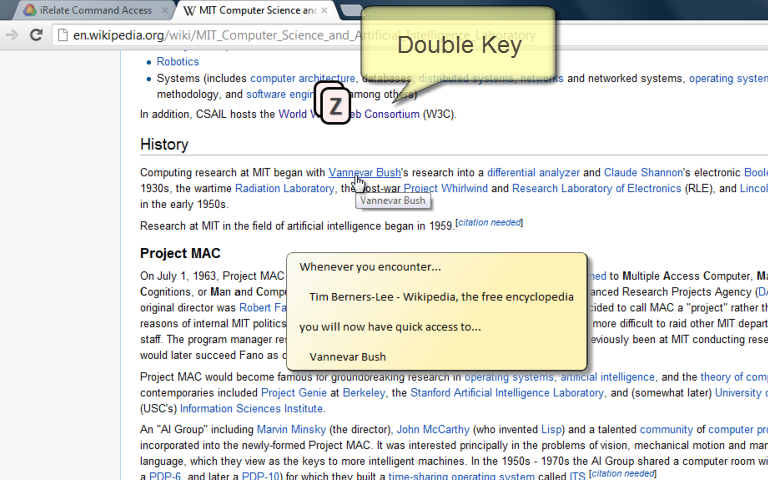The image size is (768, 480).
Task: Open Research Laboratory of Electronics link
Action: (x=597, y=189)
